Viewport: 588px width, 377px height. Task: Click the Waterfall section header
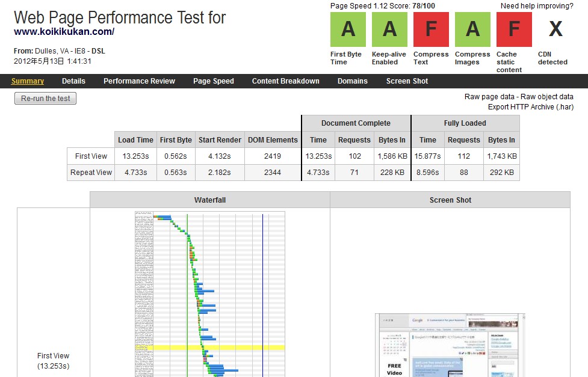pos(210,200)
